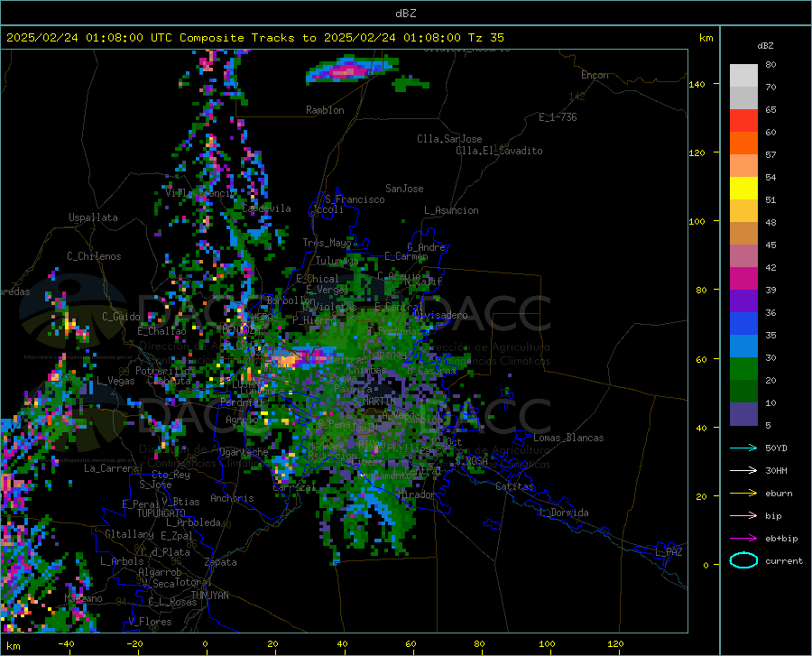This screenshot has width=812, height=656.
Task: Click the V_Flores place label
Action: (150, 622)
